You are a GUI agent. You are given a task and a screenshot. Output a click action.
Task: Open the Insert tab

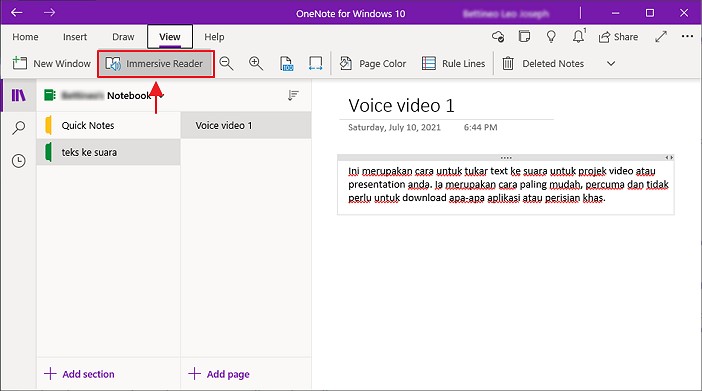75,37
